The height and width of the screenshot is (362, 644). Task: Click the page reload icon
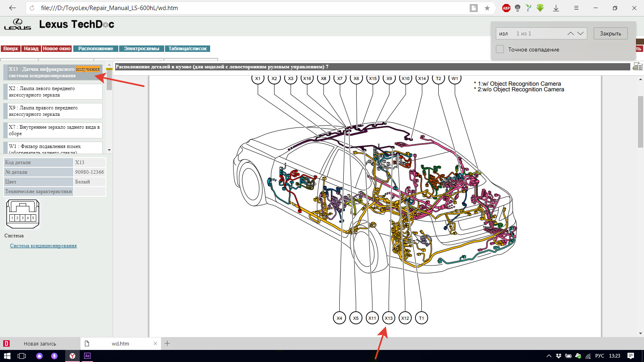click(32, 8)
